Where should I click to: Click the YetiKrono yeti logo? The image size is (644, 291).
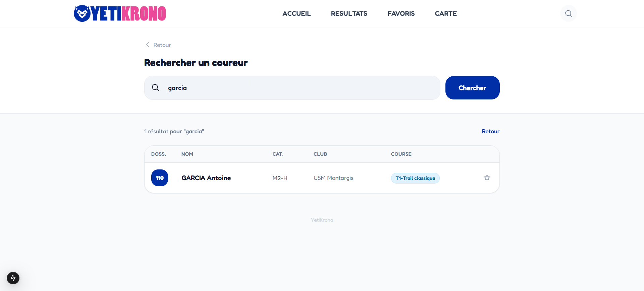coord(82,13)
